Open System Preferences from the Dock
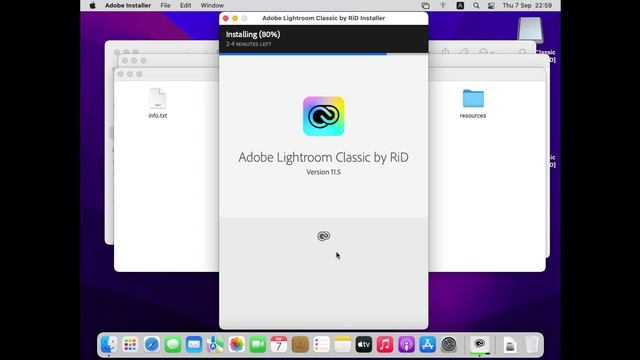Image resolution: width=640 pixels, height=360 pixels. point(449,345)
